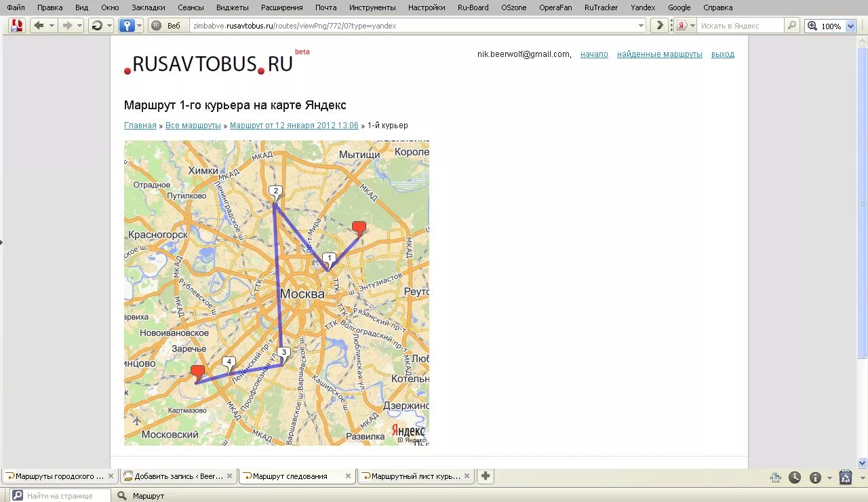Screen dimensions: 868x502
Task: Click the 1-й курьер breadcrumb text
Action: [388, 125]
